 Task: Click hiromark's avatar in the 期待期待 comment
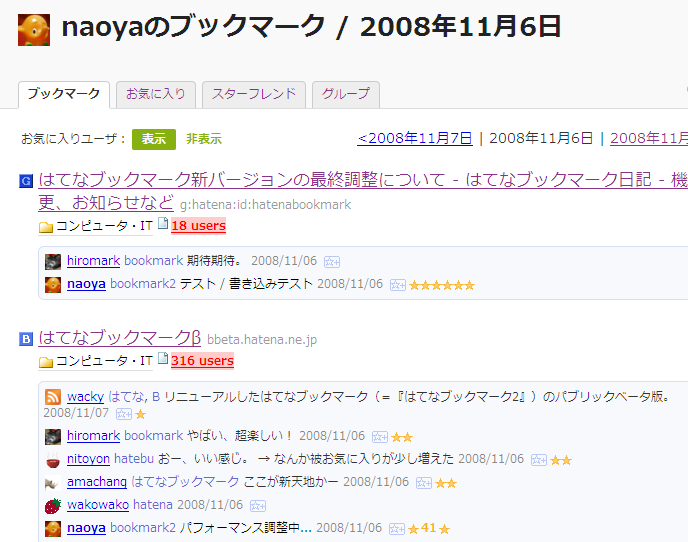coord(53,262)
